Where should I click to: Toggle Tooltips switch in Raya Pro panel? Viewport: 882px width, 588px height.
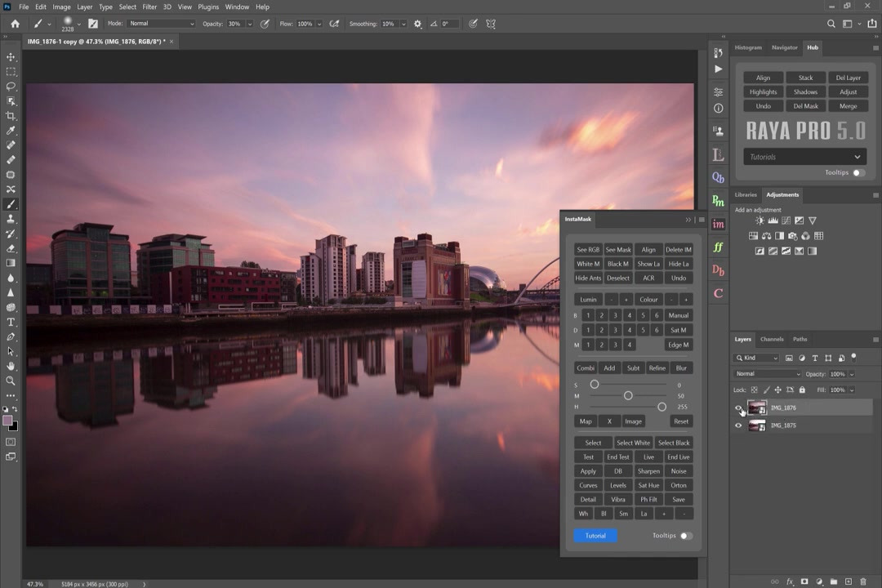click(x=858, y=172)
